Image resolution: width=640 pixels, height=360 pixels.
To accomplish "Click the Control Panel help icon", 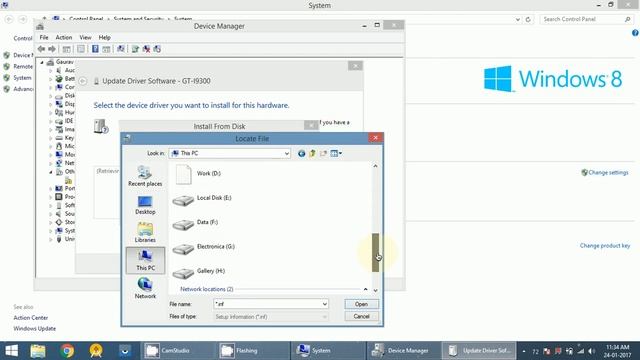I will pyautogui.click(x=636, y=33).
